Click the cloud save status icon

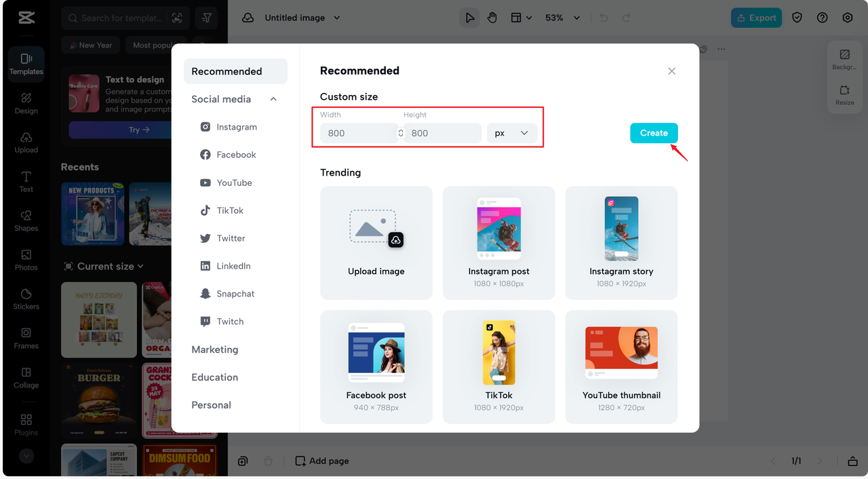click(248, 18)
